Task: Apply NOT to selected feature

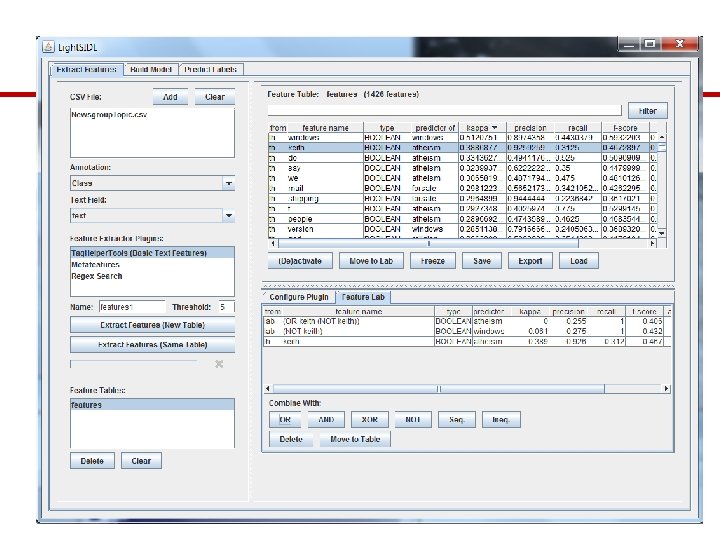Action: (x=413, y=420)
